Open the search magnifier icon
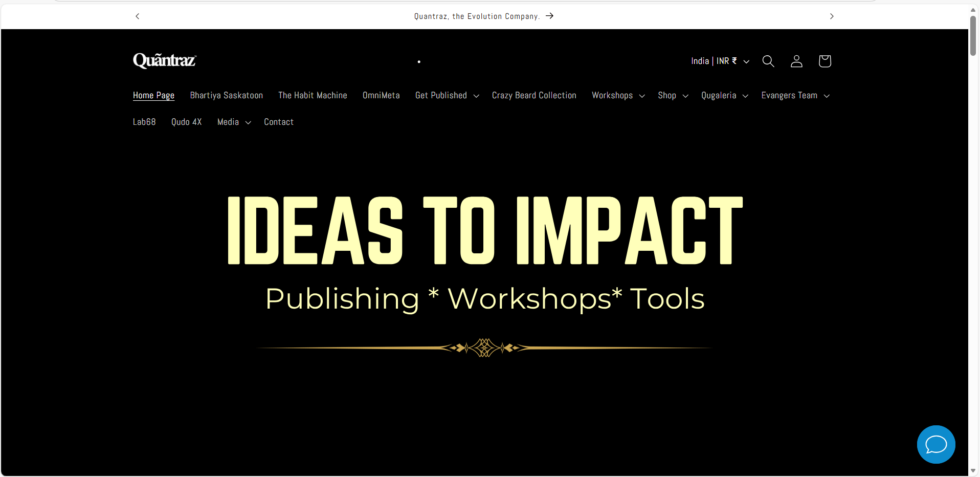980x477 pixels. point(768,61)
